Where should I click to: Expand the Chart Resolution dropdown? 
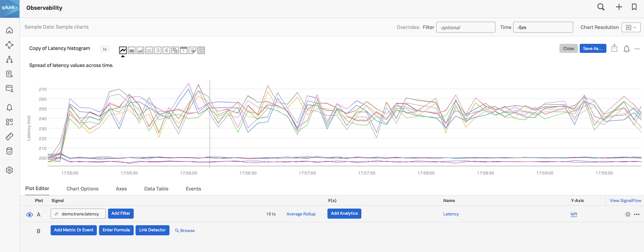pos(631,27)
